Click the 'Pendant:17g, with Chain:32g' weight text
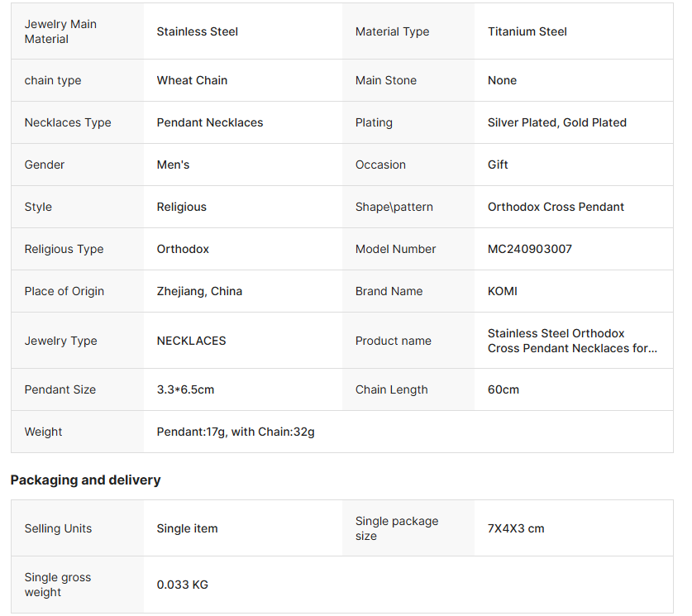This screenshot has height=616, width=692. click(236, 432)
